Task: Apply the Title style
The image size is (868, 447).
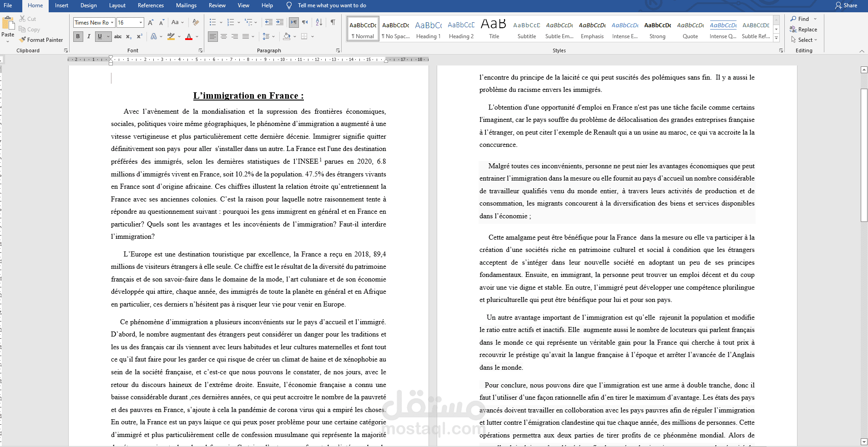Action: pyautogui.click(x=494, y=29)
